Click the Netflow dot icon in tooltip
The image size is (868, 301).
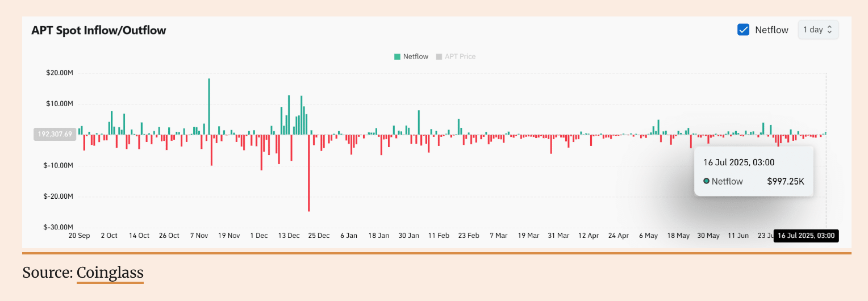pos(706,181)
